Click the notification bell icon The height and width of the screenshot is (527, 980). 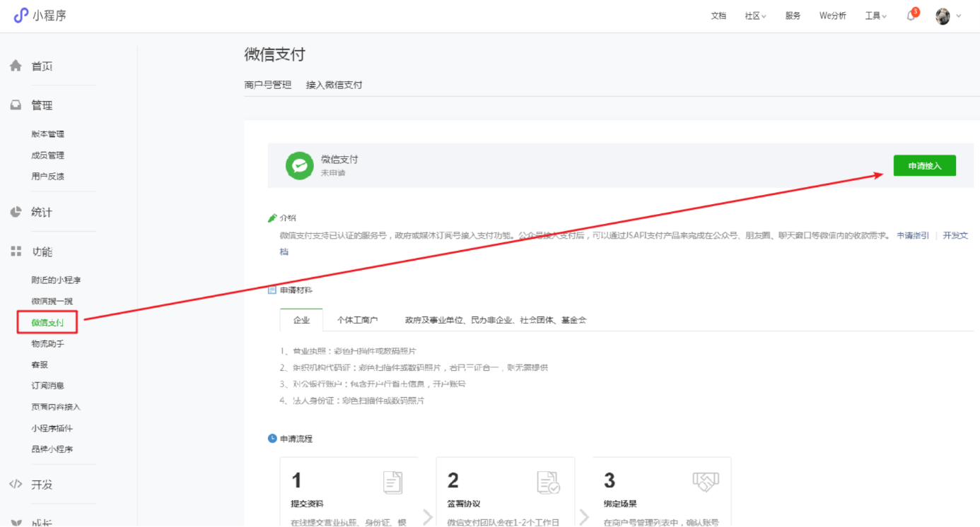(x=911, y=16)
